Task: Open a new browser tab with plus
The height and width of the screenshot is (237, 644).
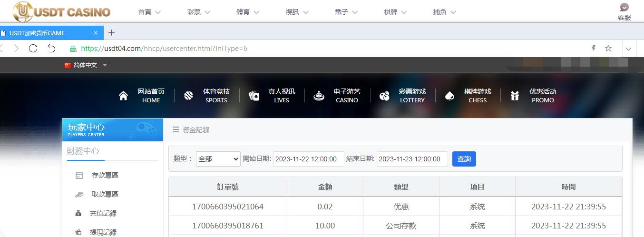Action: (x=111, y=33)
